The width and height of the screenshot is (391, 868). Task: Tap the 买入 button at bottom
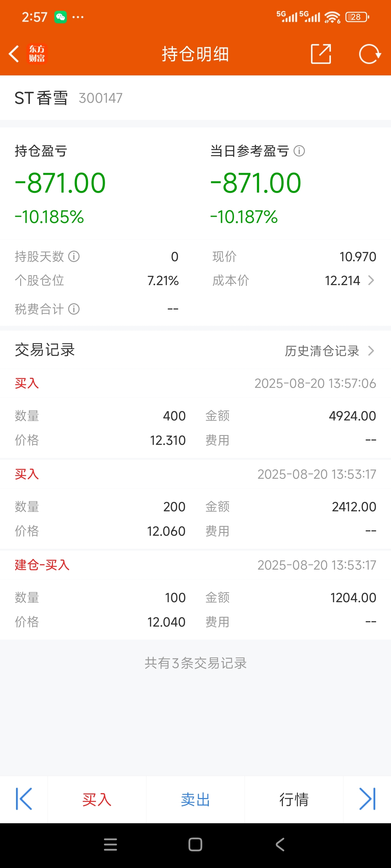click(97, 799)
